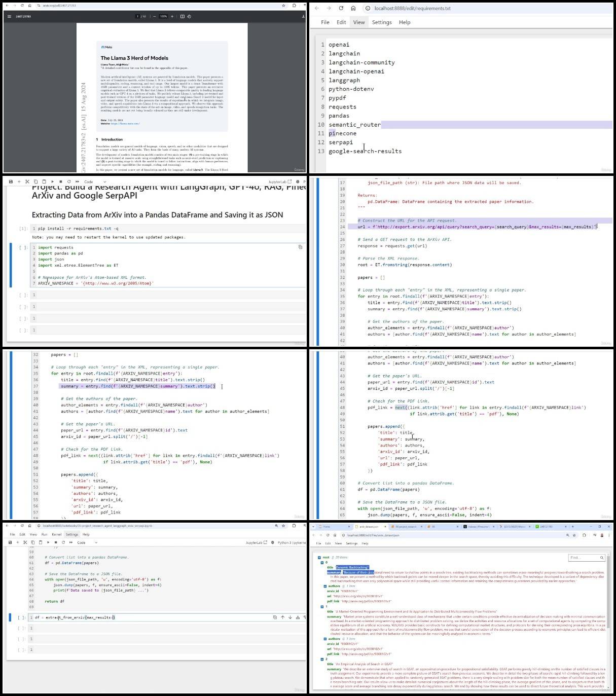Collapse item 2 in the JSON tree
Image resolution: width=616 pixels, height=696 pixels.
point(322,659)
